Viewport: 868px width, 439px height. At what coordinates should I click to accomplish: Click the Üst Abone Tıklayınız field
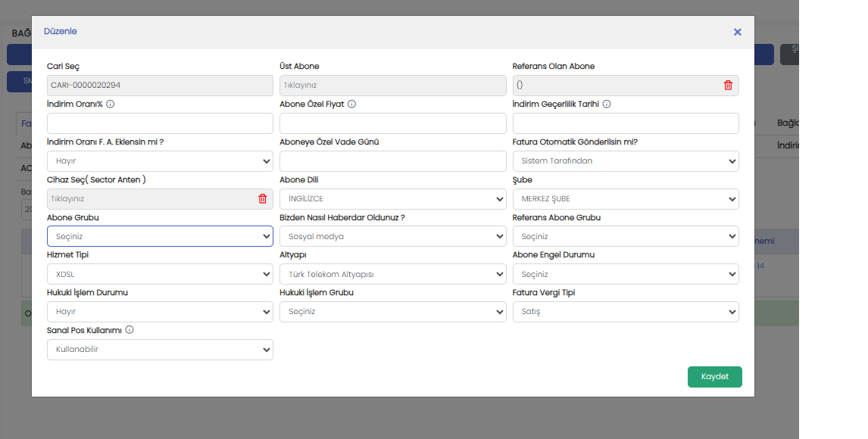[392, 86]
